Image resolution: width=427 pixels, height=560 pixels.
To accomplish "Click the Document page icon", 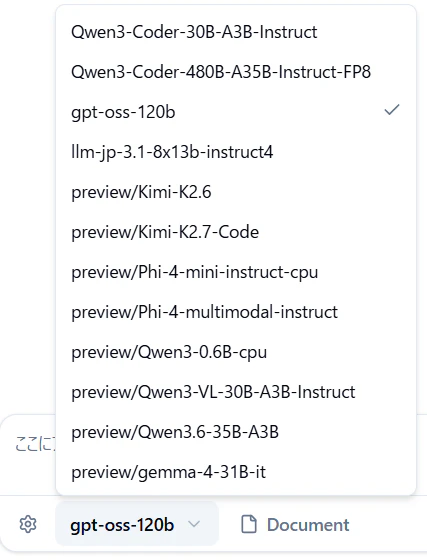I will pyautogui.click(x=249, y=524).
